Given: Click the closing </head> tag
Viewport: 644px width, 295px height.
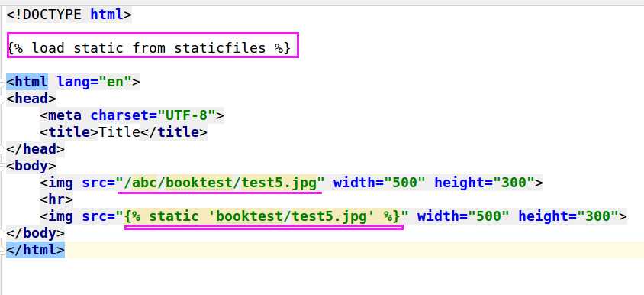Looking at the screenshot, I should (x=35, y=149).
